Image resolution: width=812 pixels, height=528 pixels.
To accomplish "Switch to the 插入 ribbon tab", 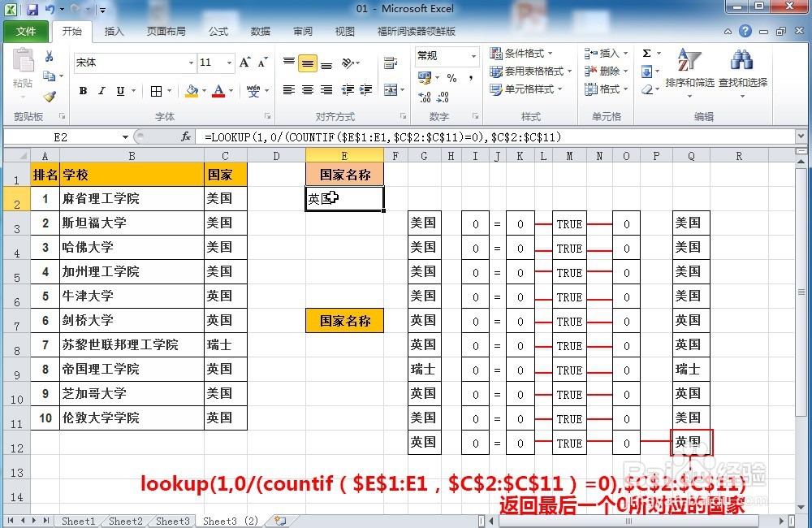I will point(114,31).
